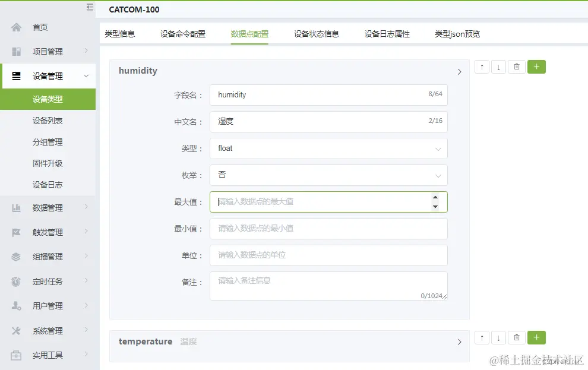Collapse the humidity panel chevron
This screenshot has width=588, height=370.
tap(459, 72)
